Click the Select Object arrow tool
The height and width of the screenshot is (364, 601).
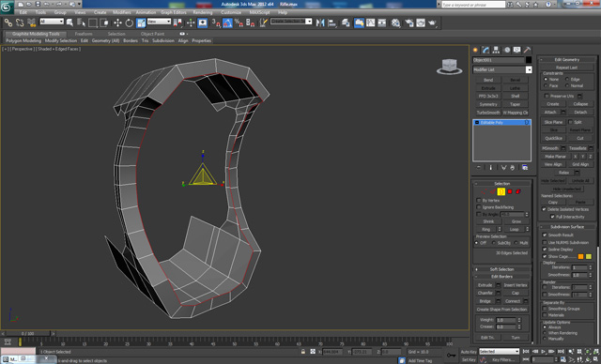[69, 23]
